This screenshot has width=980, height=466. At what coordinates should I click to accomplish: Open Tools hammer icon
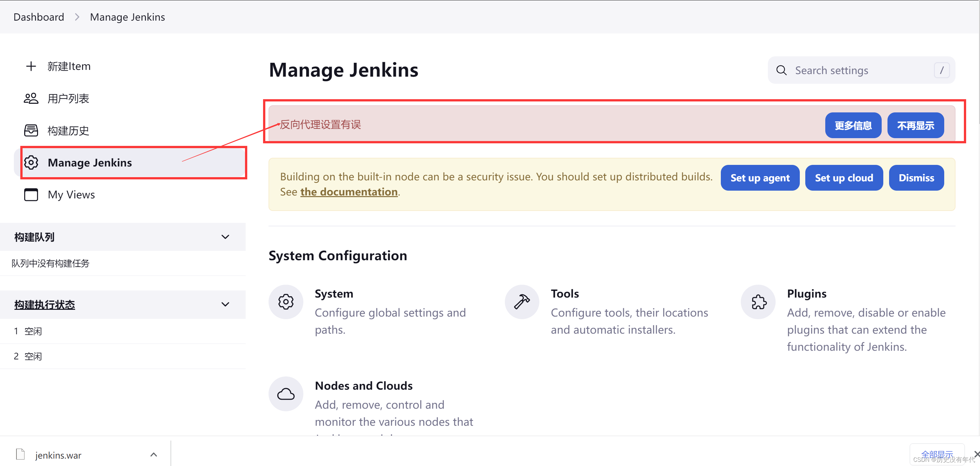(x=522, y=302)
